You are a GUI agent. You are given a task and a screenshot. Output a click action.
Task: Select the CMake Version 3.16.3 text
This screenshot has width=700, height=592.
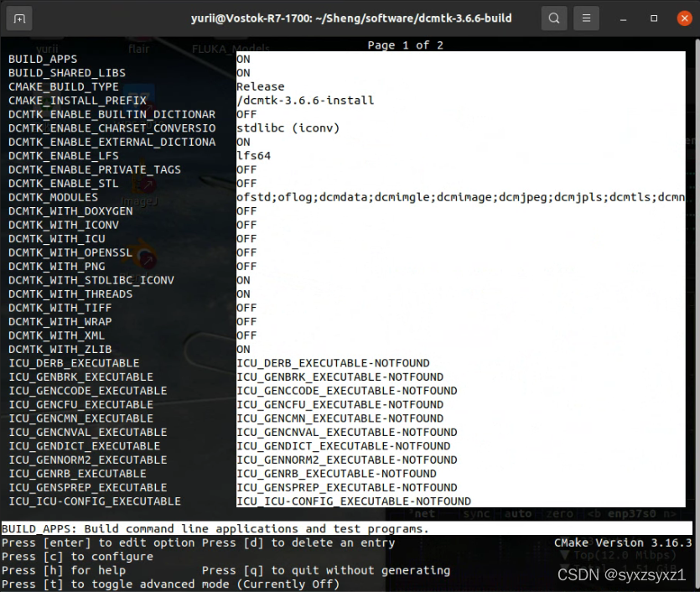(x=623, y=543)
